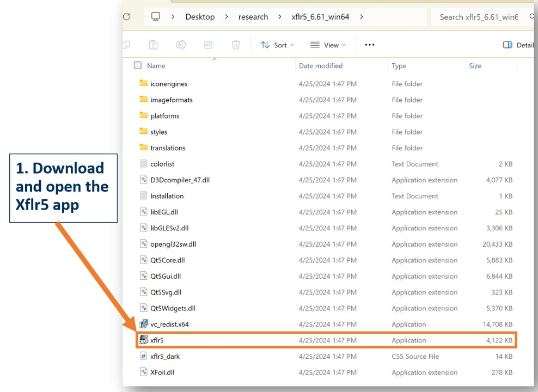Select the xflr5 application file icon
Viewport: 538px width, 392px height.
pyautogui.click(x=144, y=340)
